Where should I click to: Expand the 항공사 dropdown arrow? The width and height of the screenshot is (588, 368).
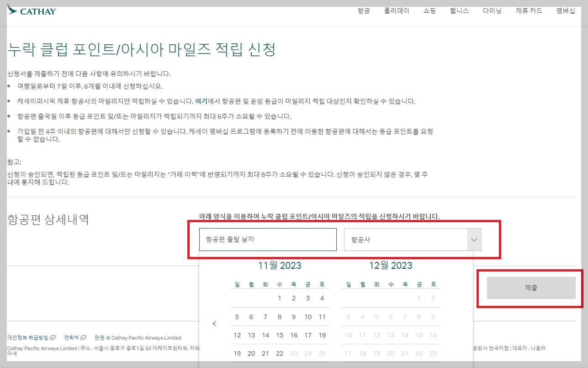pos(474,240)
